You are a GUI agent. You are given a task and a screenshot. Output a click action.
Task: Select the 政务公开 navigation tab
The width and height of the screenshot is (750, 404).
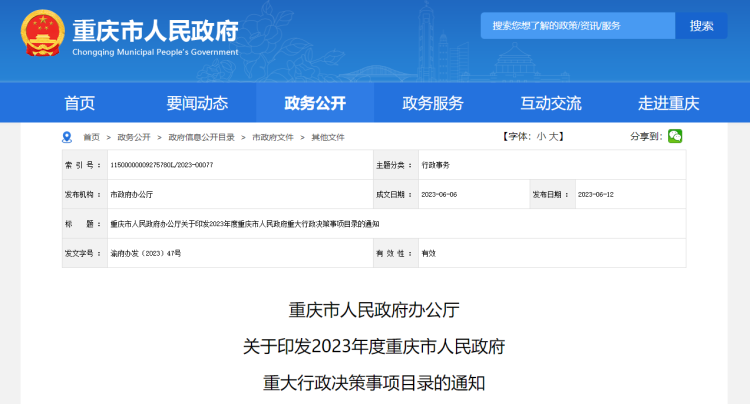click(315, 103)
